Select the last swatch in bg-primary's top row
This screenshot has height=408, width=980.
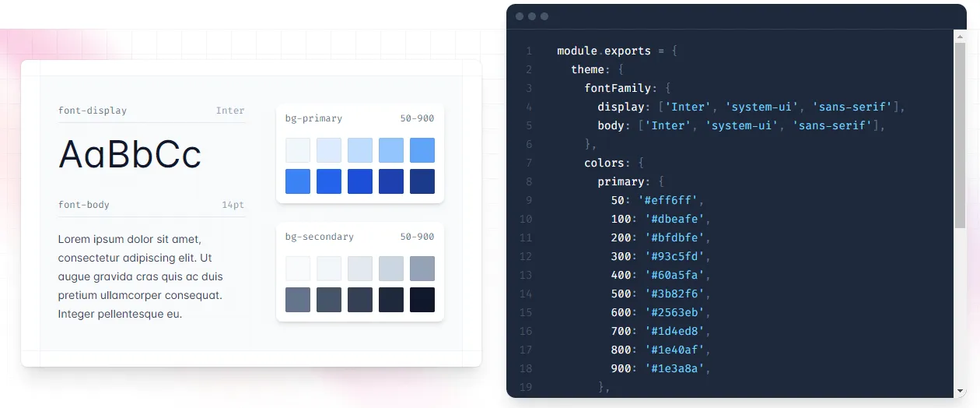pos(422,150)
